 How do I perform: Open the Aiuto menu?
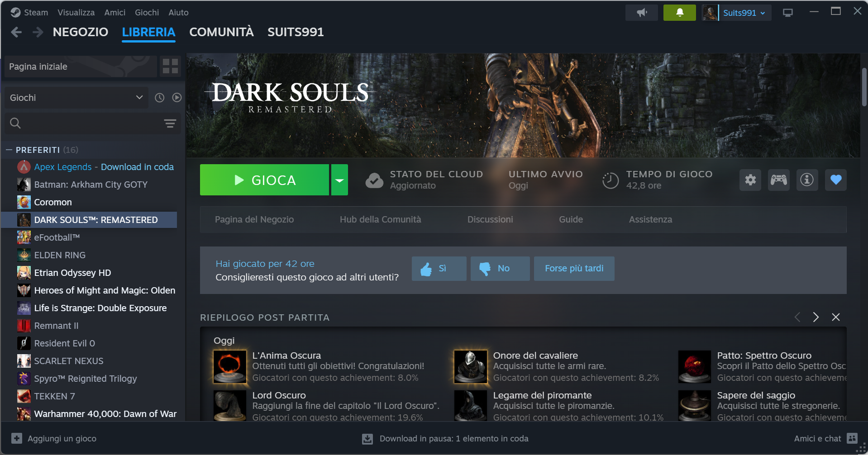tap(179, 13)
